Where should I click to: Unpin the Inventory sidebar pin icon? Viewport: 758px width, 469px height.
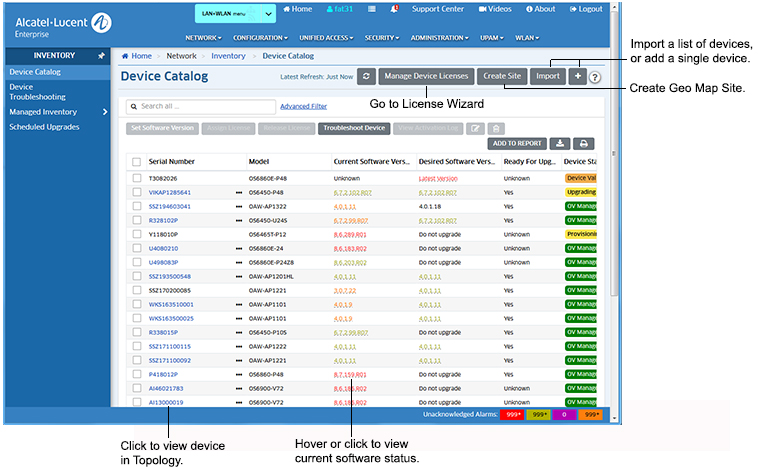point(101,56)
